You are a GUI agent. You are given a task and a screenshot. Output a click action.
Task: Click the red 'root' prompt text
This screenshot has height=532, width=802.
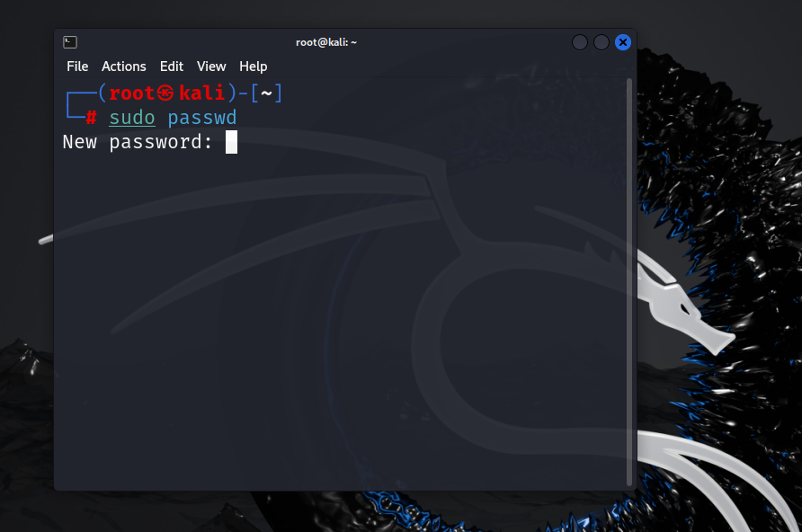tap(131, 93)
